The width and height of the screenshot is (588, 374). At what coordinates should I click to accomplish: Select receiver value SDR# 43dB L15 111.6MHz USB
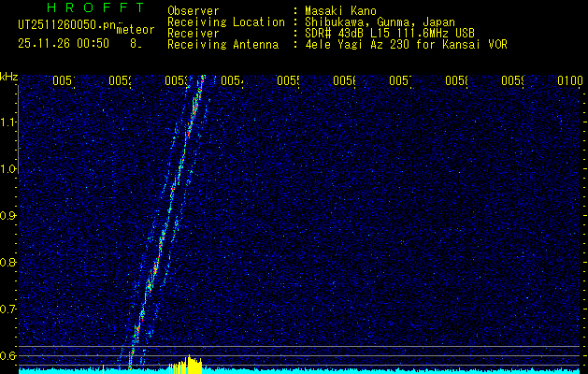pos(390,34)
